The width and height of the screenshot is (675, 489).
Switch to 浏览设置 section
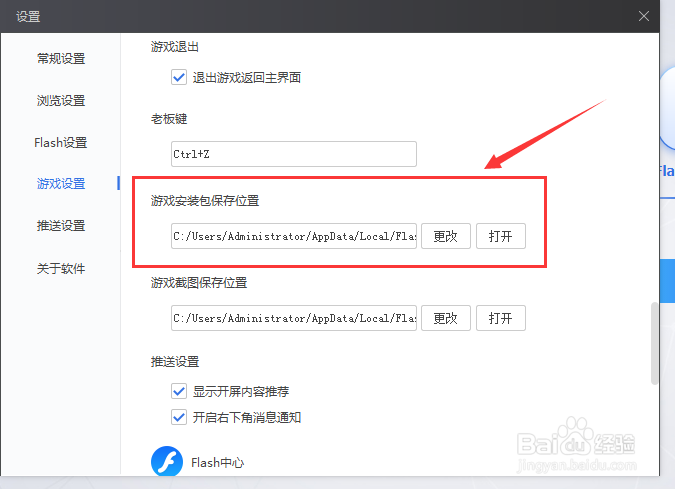[61, 101]
